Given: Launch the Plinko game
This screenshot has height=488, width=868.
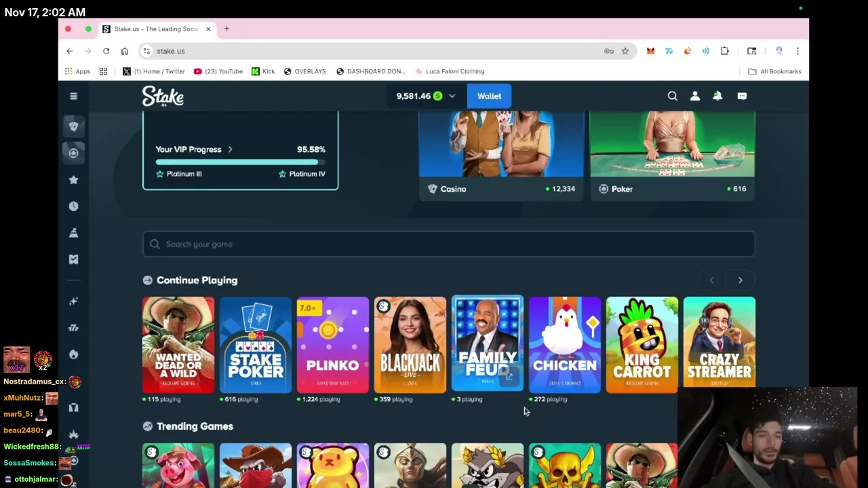Looking at the screenshot, I should [333, 345].
